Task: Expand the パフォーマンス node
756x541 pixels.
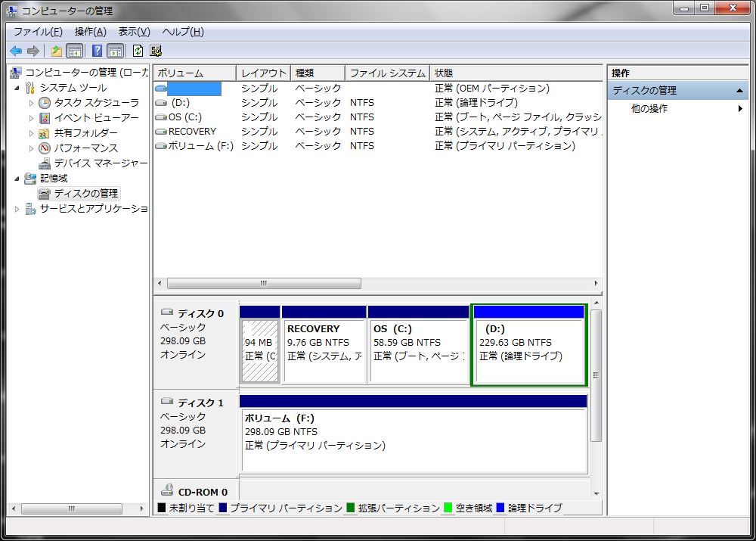Action: point(31,148)
